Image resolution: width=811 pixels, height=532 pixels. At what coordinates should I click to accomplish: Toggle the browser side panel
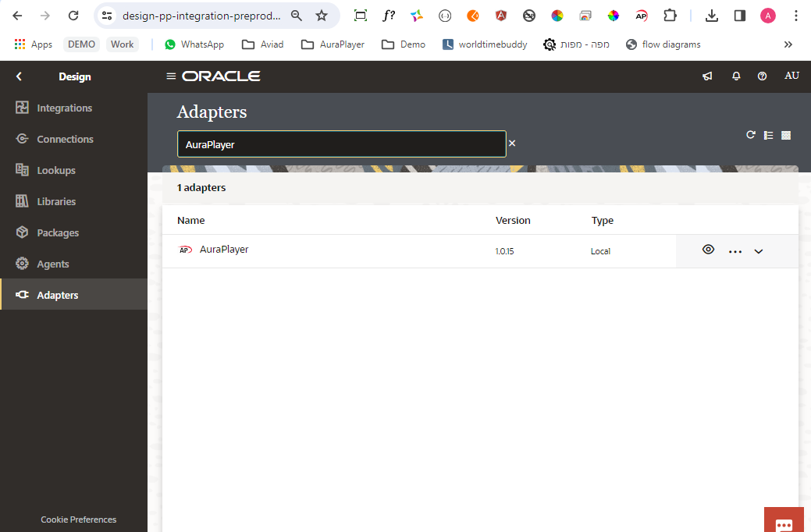tap(740, 16)
